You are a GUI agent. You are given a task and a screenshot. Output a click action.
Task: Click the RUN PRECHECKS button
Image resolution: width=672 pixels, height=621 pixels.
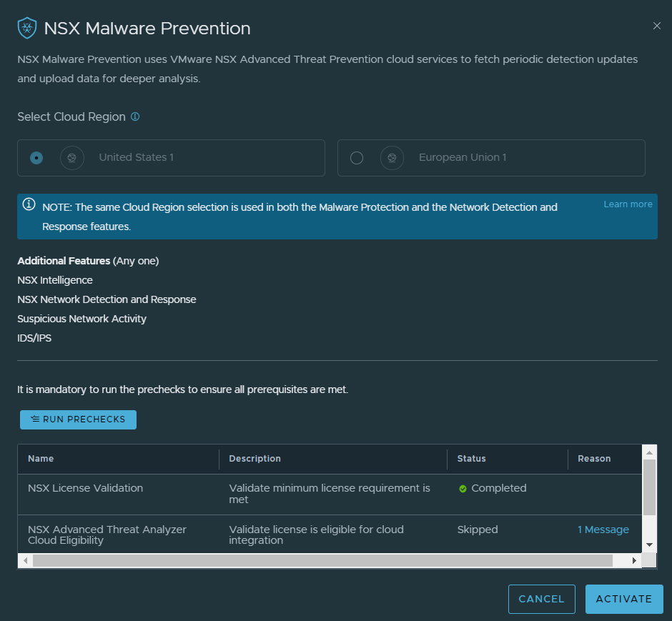tap(79, 419)
